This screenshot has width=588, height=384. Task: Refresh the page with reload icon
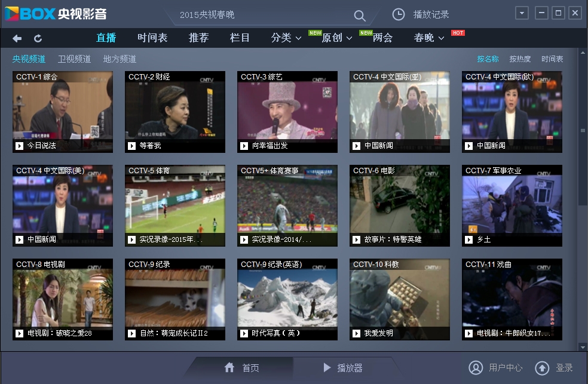38,38
